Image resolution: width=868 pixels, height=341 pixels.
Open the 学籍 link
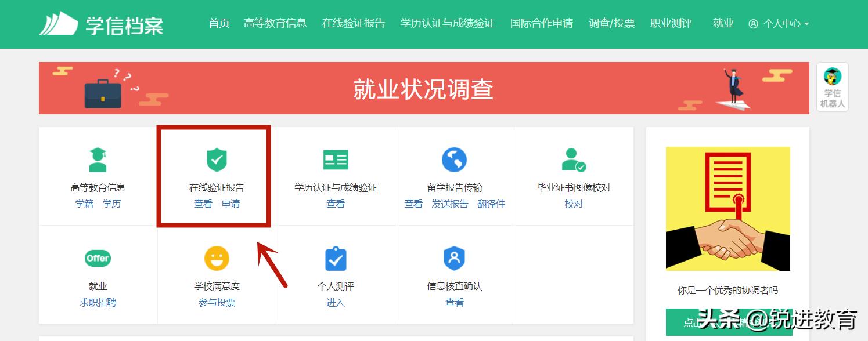[84, 204]
